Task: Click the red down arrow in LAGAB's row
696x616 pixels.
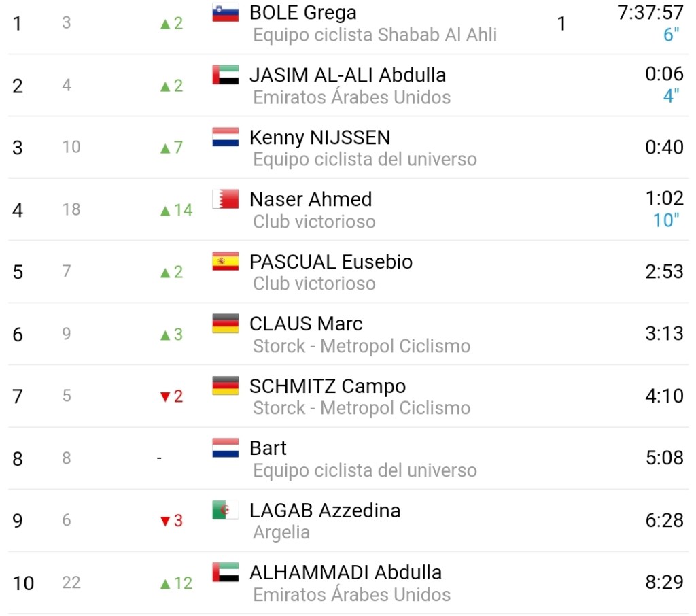Action: click(164, 521)
